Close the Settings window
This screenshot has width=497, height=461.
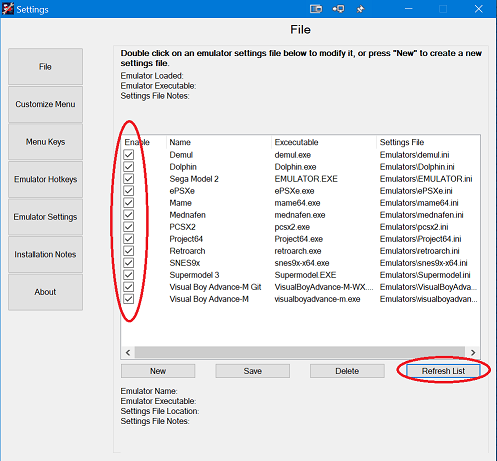(479, 9)
